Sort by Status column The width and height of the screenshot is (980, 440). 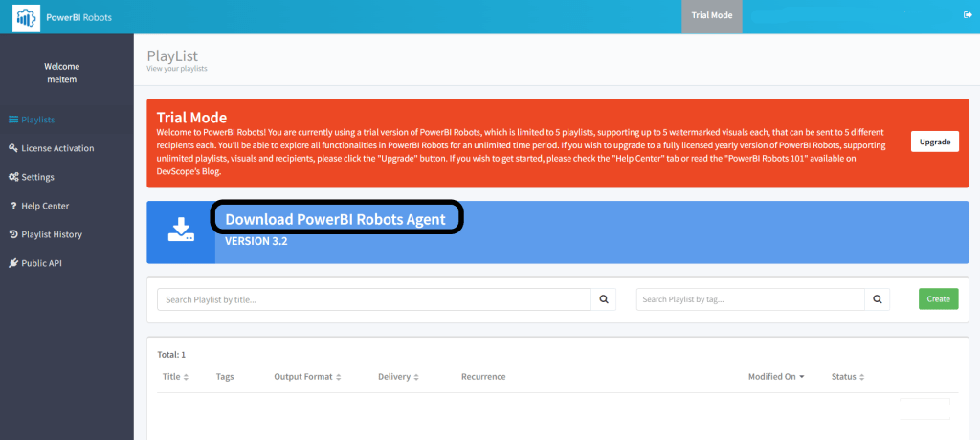pos(848,377)
